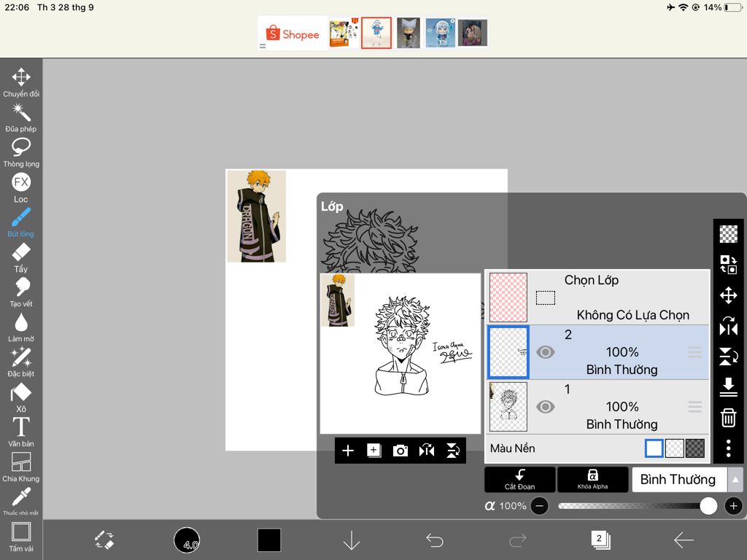Open the Shopee ad banner

pos(293,34)
